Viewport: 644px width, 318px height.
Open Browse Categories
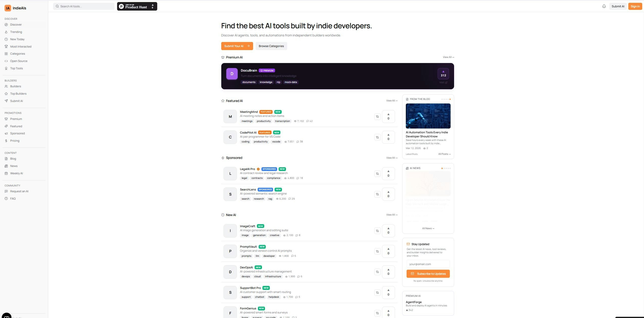[271, 46]
